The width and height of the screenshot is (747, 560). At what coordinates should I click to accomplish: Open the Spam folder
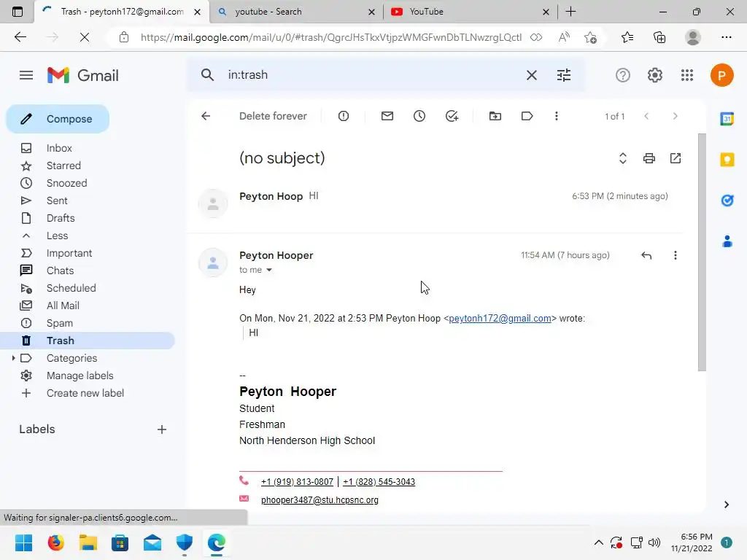60,323
